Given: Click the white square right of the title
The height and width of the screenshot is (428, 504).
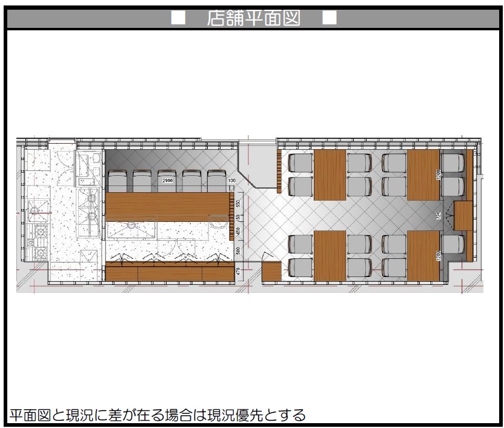Looking at the screenshot, I should [x=329, y=18].
